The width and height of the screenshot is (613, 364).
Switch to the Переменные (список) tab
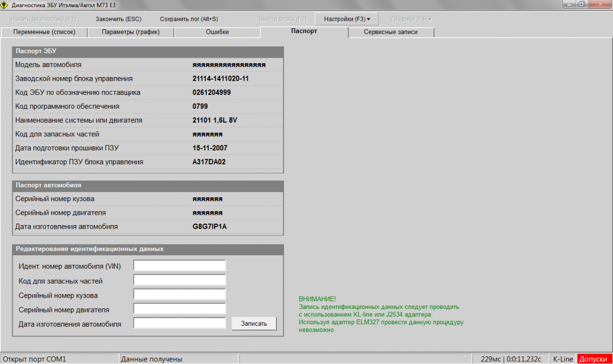coord(44,32)
